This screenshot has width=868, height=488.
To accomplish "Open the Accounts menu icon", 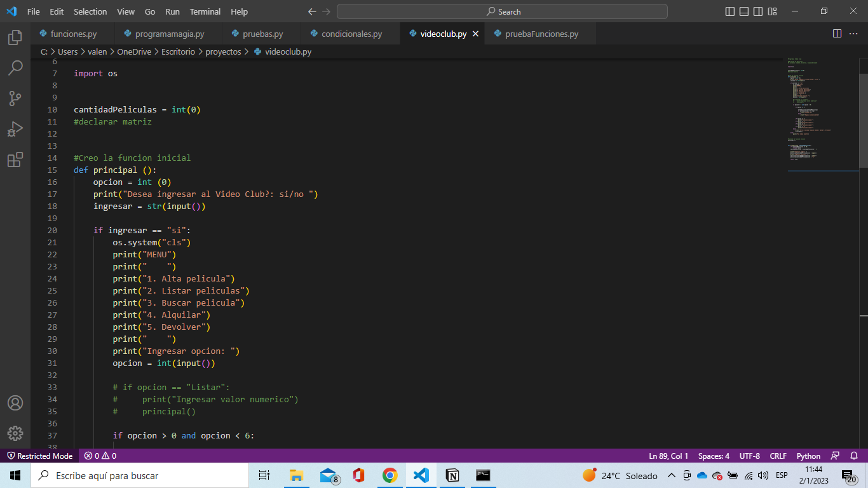I will coord(15,403).
